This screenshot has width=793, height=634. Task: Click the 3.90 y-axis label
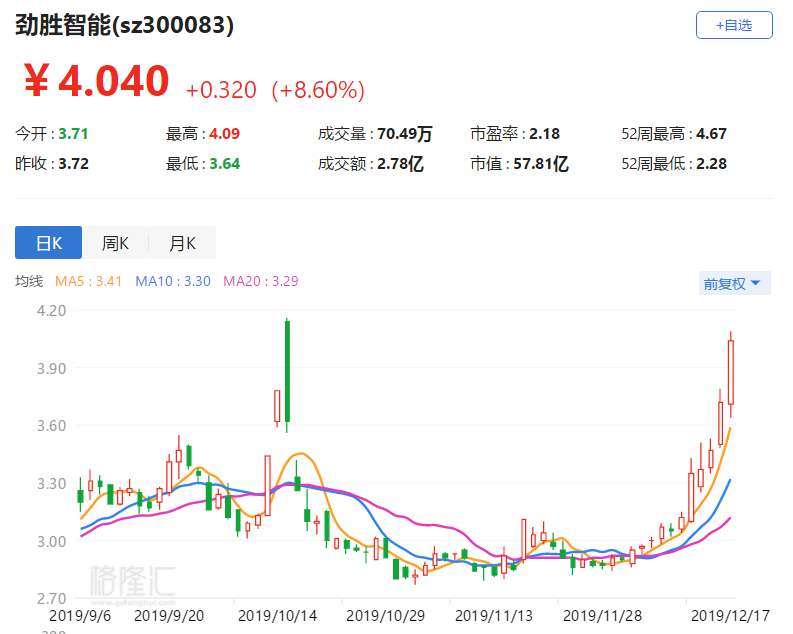point(52,369)
